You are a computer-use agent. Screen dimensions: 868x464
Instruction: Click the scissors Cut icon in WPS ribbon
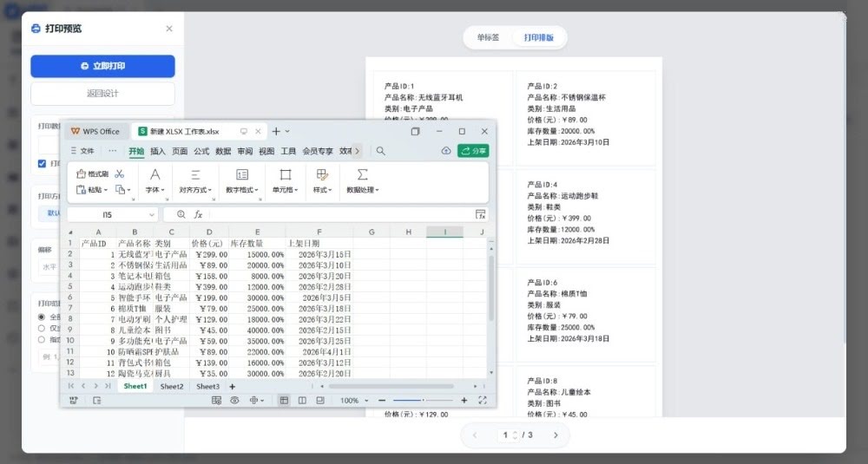120,174
